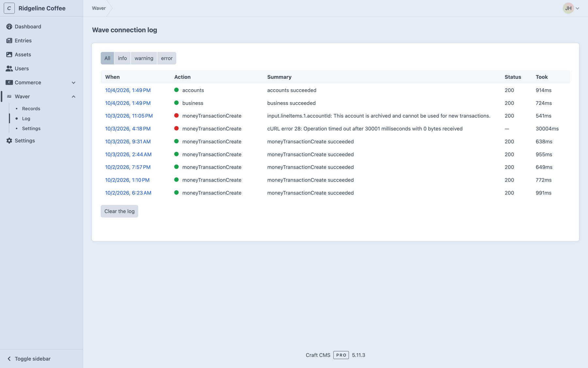This screenshot has width=588, height=368.
Task: Open the 10/4/2026, 1:49 PM accounts entry link
Action: coord(128,90)
